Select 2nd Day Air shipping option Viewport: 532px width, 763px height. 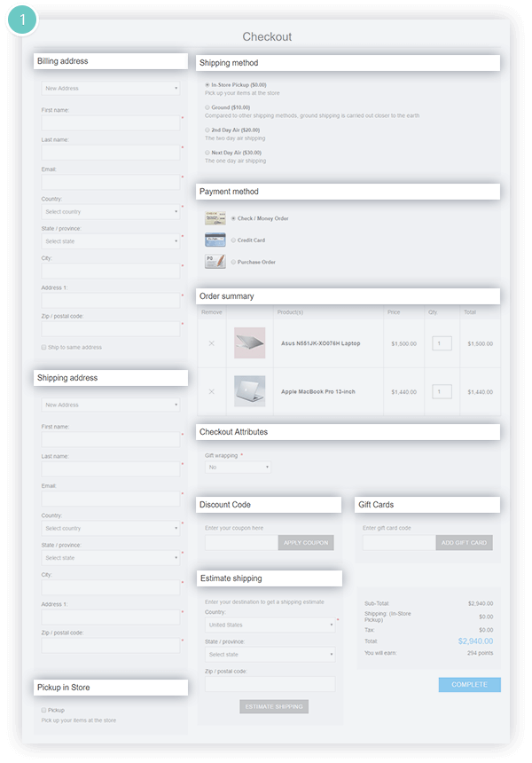pyautogui.click(x=207, y=130)
